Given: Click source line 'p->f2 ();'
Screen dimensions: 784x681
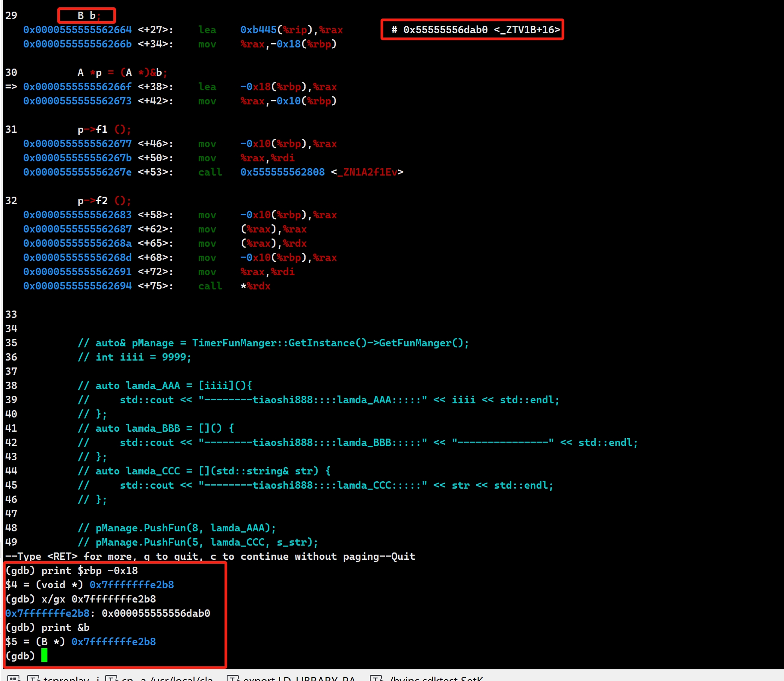Looking at the screenshot, I should 104,201.
